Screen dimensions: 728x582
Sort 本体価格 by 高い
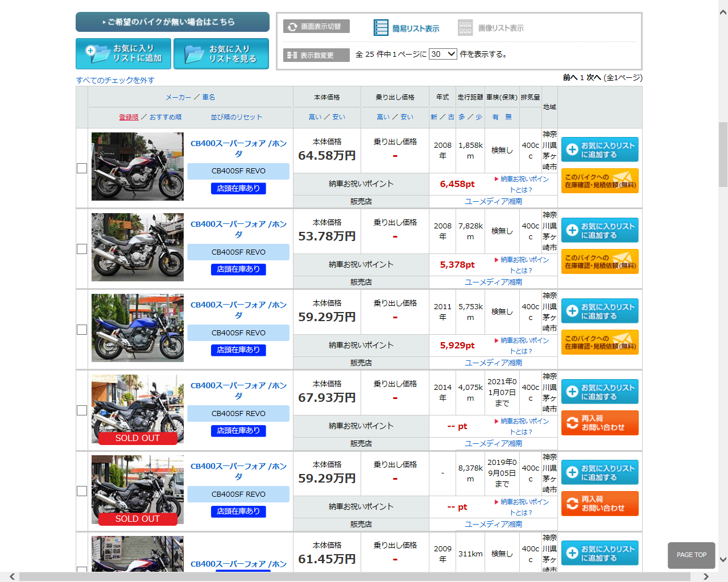[x=315, y=117]
